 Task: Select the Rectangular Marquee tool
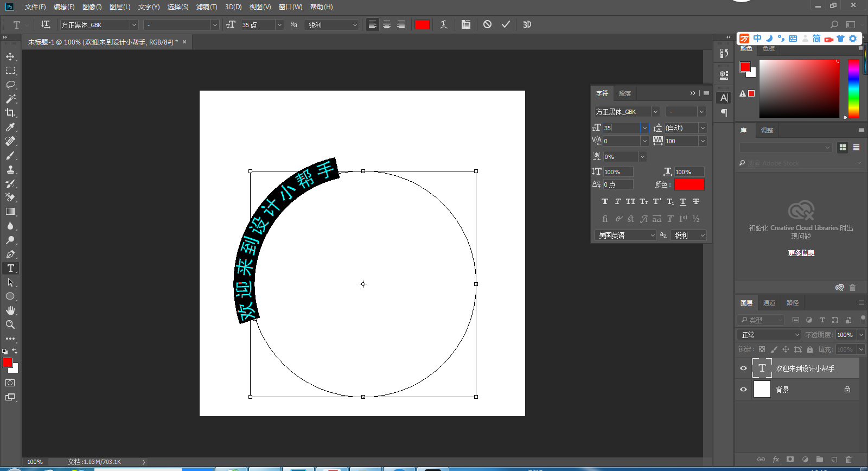pos(10,71)
